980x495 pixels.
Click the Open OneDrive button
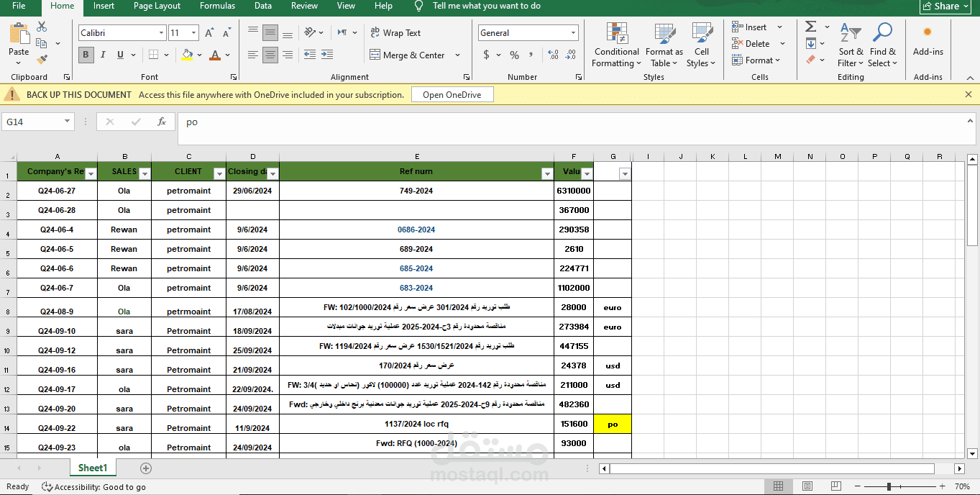tap(452, 94)
